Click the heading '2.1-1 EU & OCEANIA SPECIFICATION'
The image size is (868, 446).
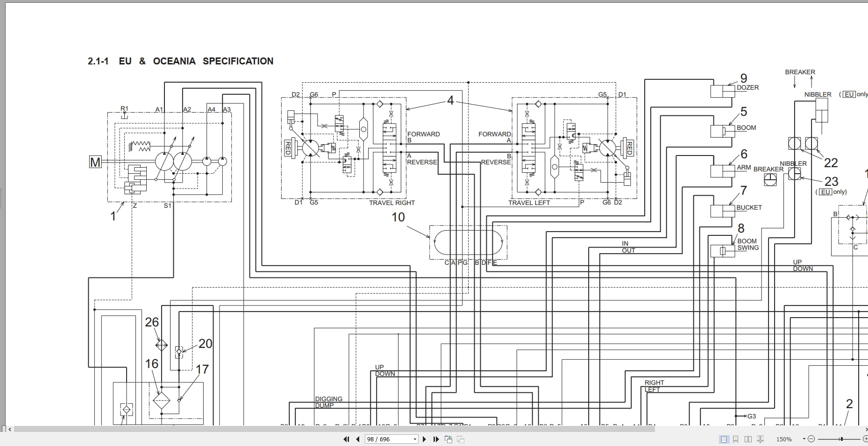pos(180,61)
